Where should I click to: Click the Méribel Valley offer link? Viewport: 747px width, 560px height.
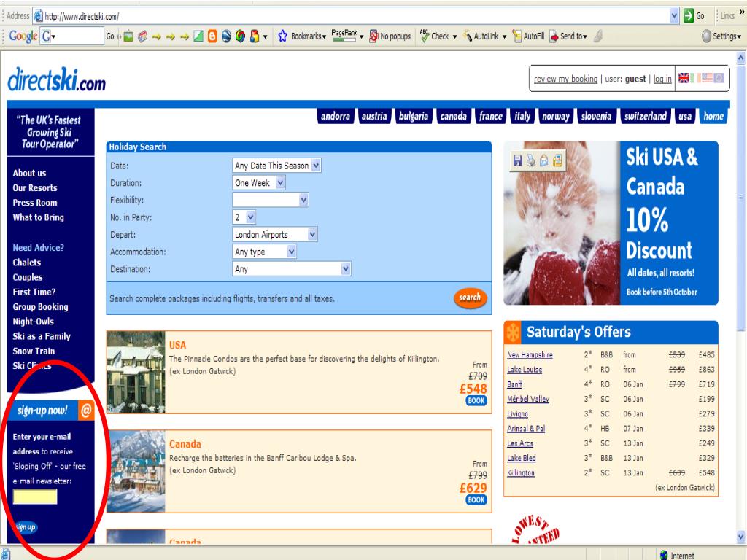click(x=528, y=399)
